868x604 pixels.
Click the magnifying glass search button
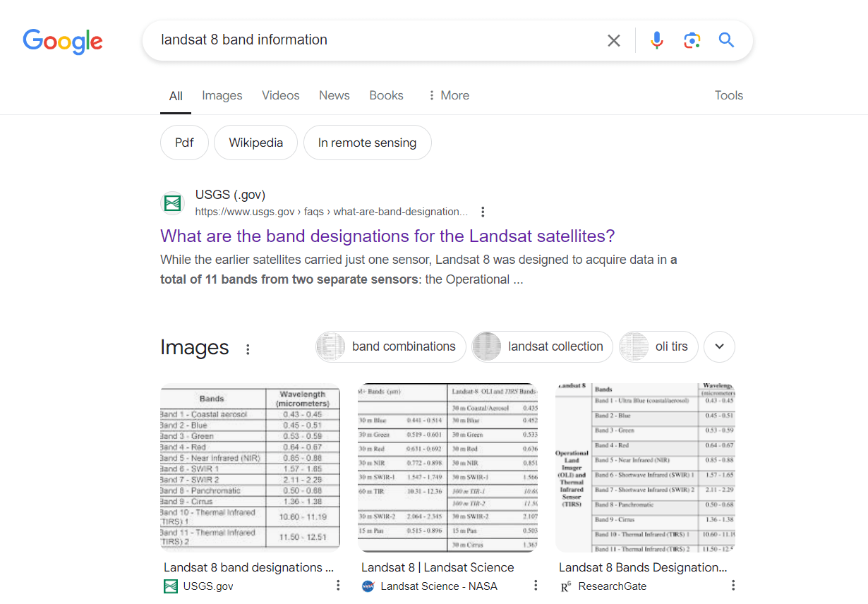point(726,40)
